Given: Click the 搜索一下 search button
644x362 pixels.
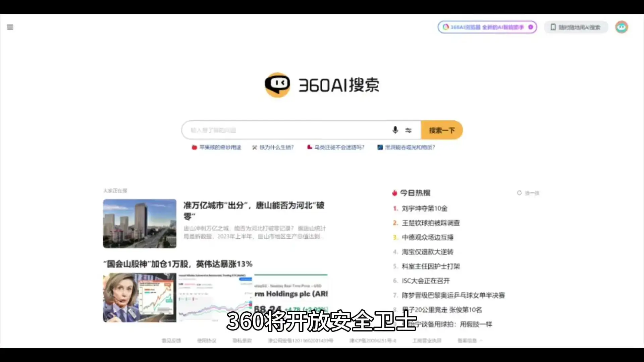Looking at the screenshot, I should pyautogui.click(x=442, y=130).
